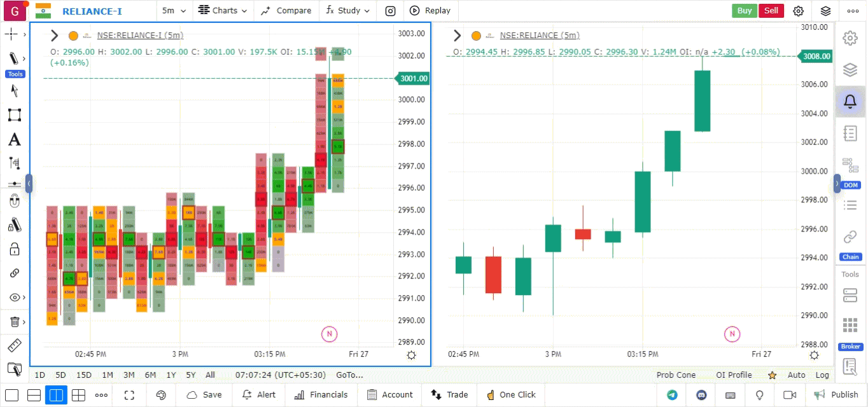
Task: Select the Text annotation tool
Action: click(x=14, y=139)
